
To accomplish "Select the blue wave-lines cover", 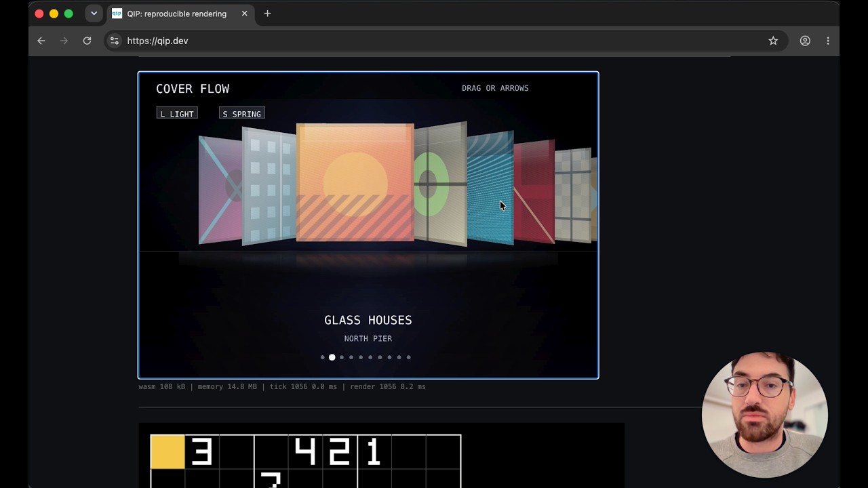I will [x=490, y=188].
